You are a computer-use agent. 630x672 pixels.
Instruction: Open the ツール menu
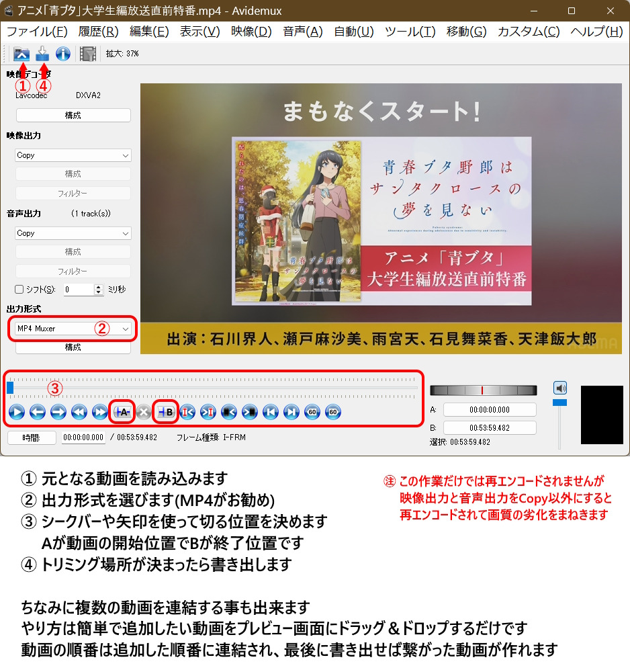coord(410,32)
